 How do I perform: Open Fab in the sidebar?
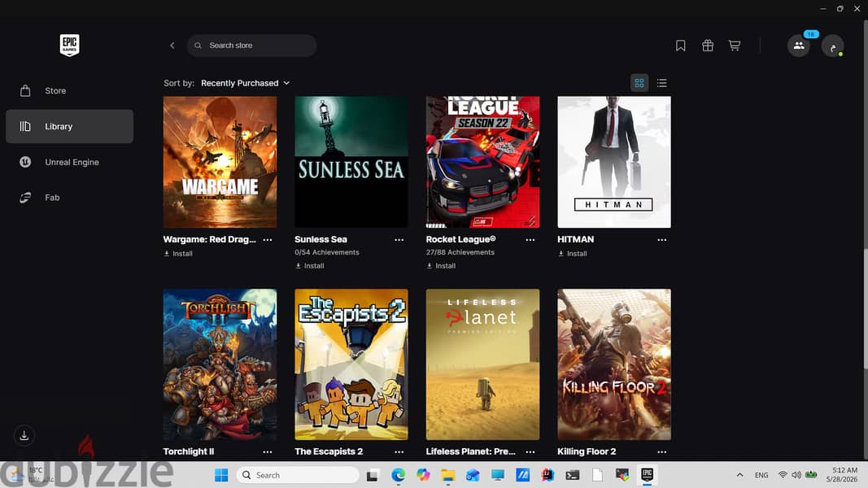click(x=70, y=198)
